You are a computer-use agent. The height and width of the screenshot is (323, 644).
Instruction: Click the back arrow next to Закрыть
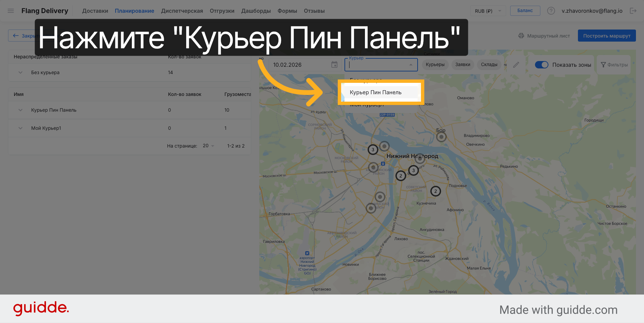click(15, 36)
